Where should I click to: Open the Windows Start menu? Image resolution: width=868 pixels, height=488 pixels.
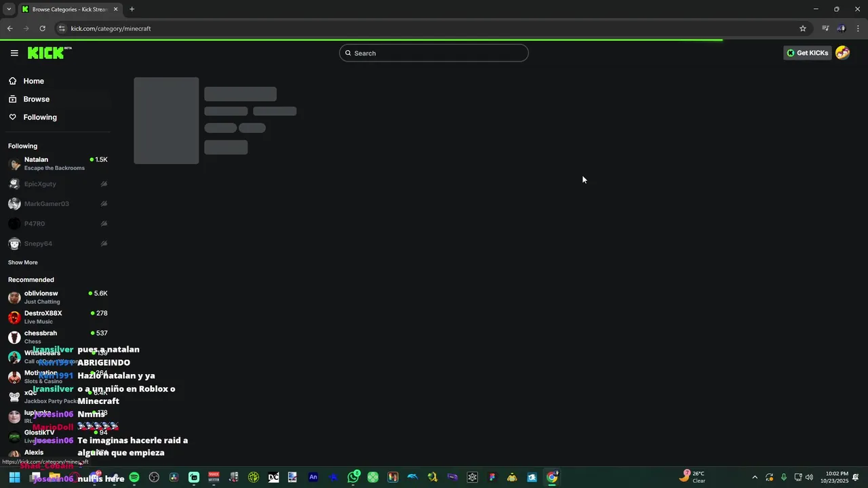[x=14, y=477]
